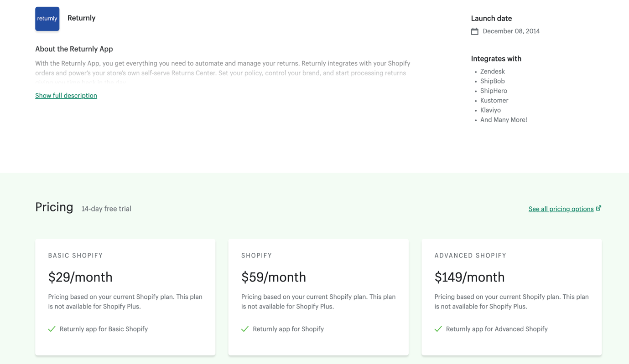Click Returnly app for Basic Shopify feature text
The image size is (629, 364).
(104, 329)
